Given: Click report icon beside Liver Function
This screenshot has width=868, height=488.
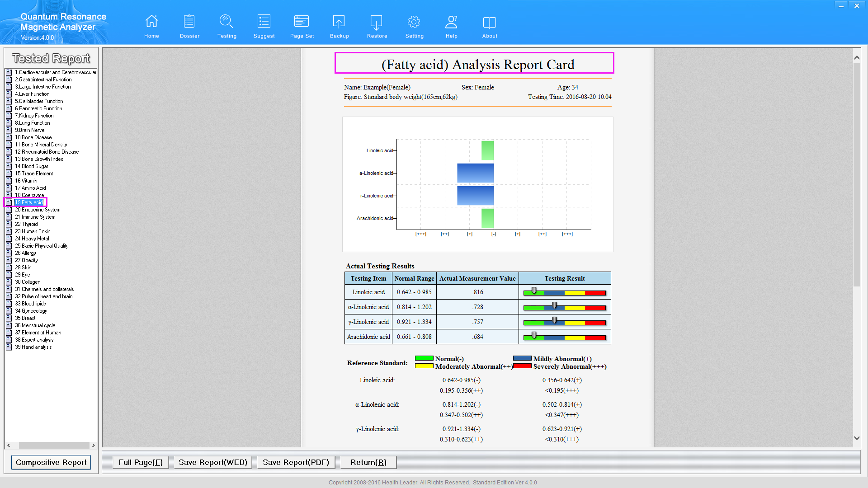Looking at the screenshot, I should click(x=9, y=94).
